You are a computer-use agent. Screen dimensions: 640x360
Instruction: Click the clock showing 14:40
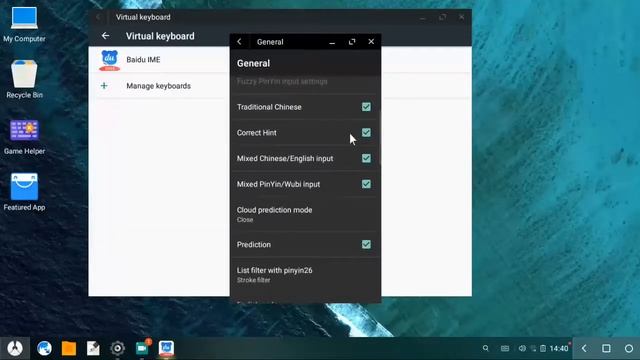pyautogui.click(x=559, y=348)
